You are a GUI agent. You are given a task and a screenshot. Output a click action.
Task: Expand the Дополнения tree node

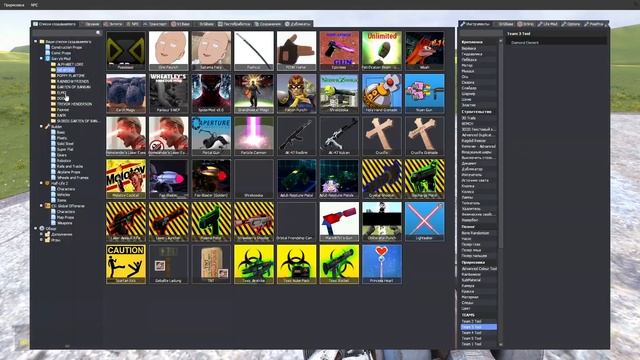tap(41, 234)
